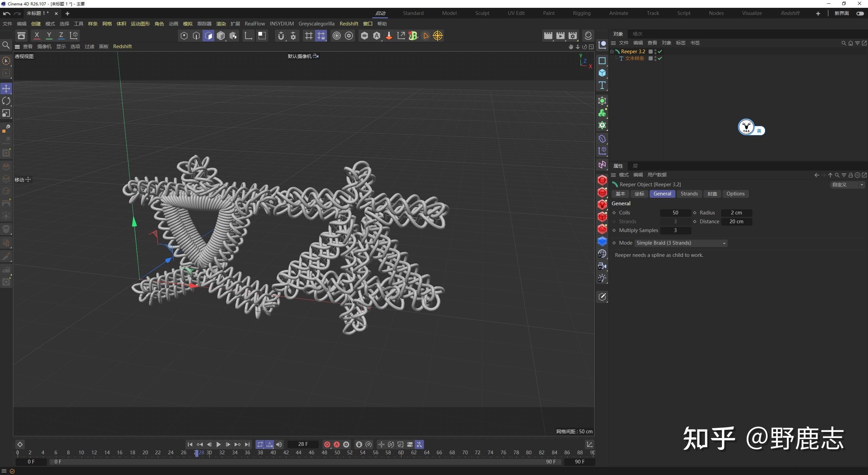Select the Scale tool
The image size is (868, 475).
5,113
